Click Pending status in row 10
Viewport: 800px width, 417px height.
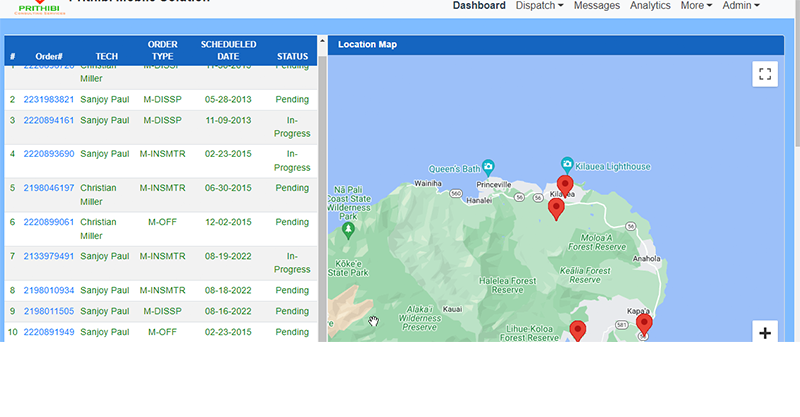click(x=292, y=332)
